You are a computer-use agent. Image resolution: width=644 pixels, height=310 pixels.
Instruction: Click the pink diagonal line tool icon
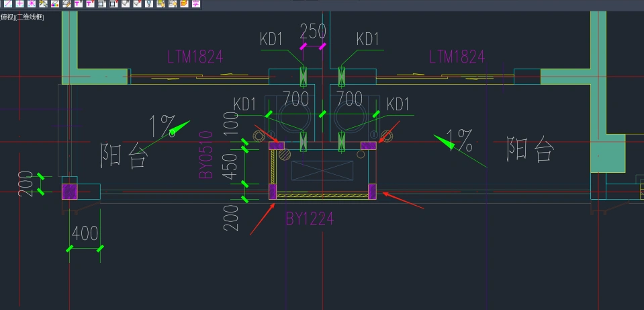pos(8,3)
